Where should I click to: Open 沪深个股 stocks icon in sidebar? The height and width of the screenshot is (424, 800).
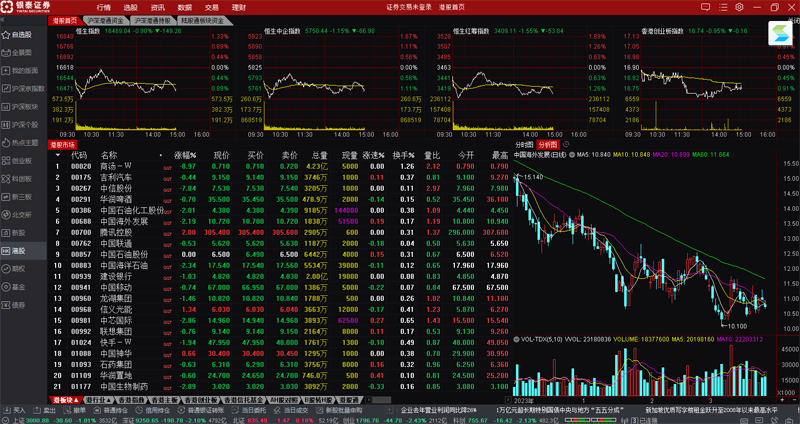6,124
